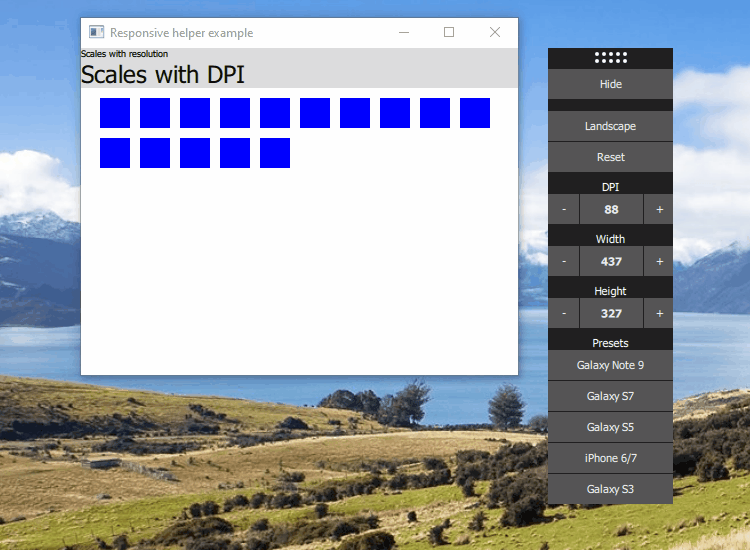Image resolution: width=750 pixels, height=550 pixels.
Task: Select the Galaxy S3 preset
Action: [610, 489]
